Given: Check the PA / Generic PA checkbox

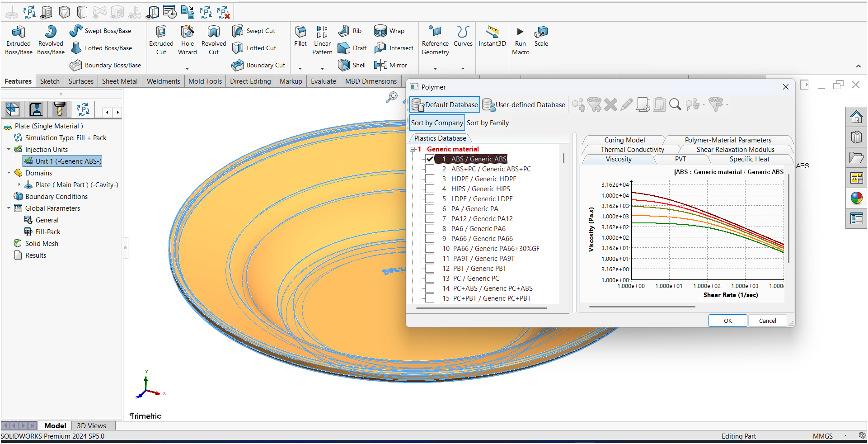Looking at the screenshot, I should (x=430, y=209).
